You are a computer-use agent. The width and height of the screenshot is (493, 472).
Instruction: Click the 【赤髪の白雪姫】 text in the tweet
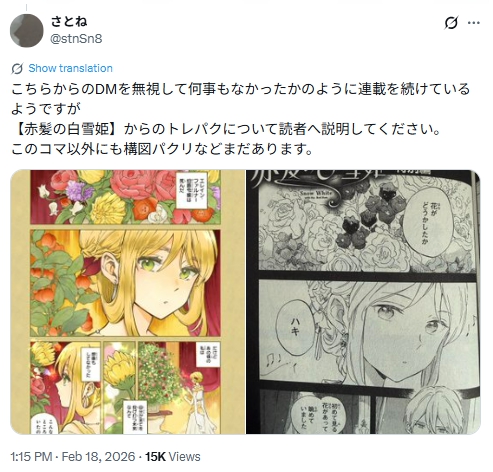coord(66,129)
